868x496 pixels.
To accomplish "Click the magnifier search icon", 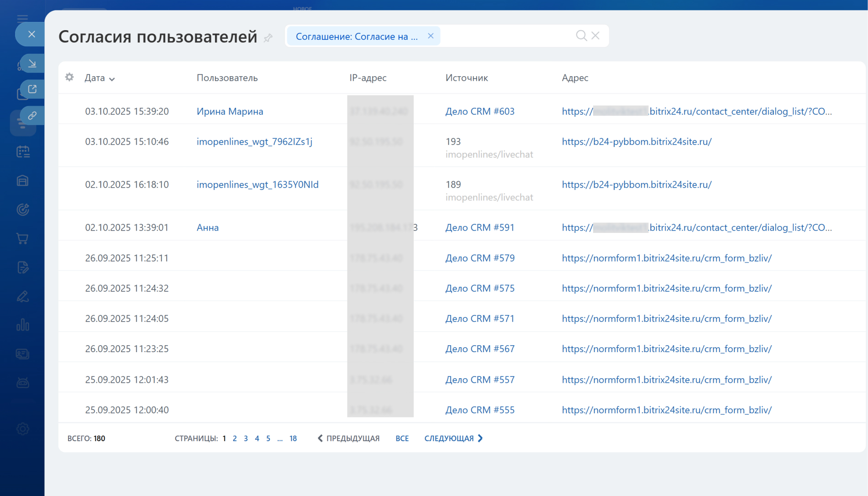I will tap(581, 36).
